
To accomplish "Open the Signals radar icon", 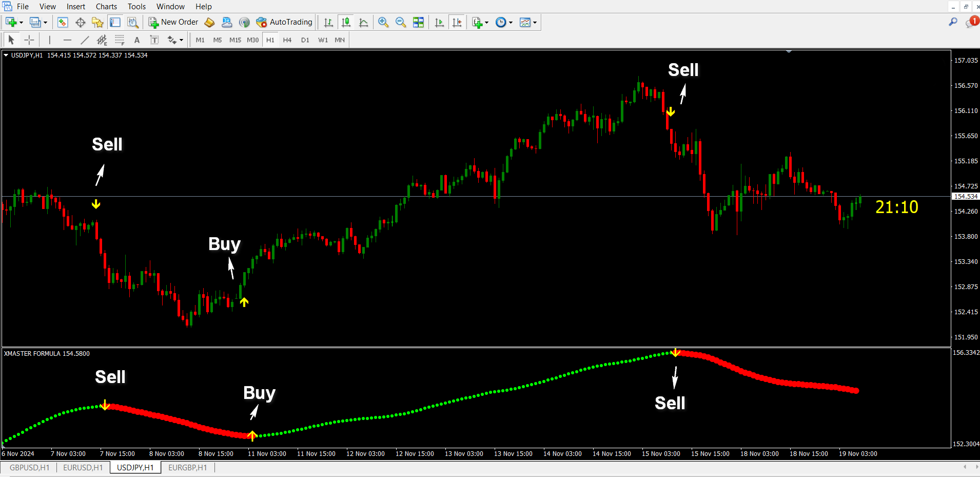I will (x=244, y=22).
